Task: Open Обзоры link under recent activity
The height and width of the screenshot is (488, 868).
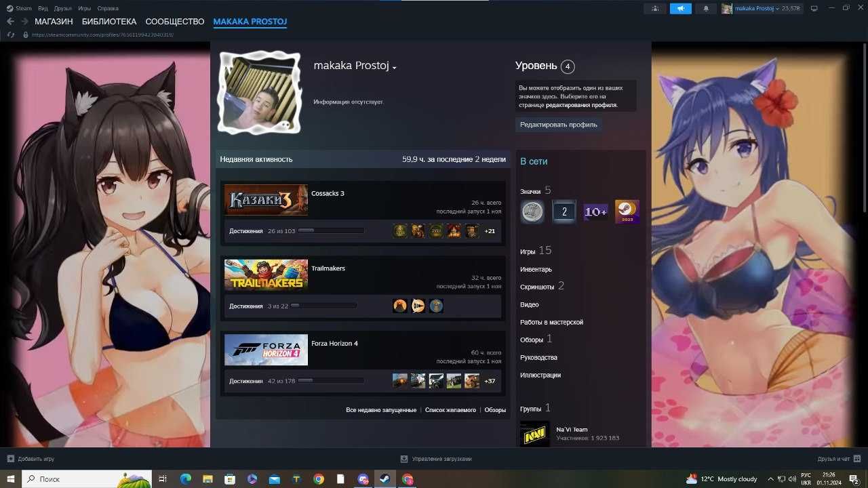Action: (x=495, y=410)
